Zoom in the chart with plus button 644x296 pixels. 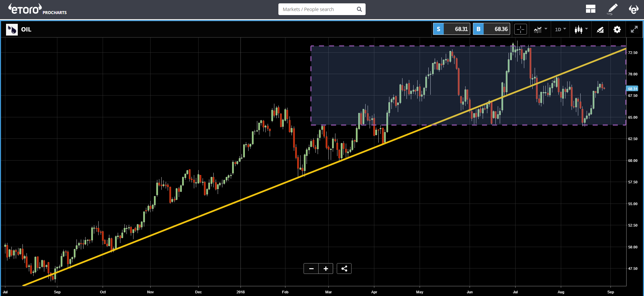[326, 269]
